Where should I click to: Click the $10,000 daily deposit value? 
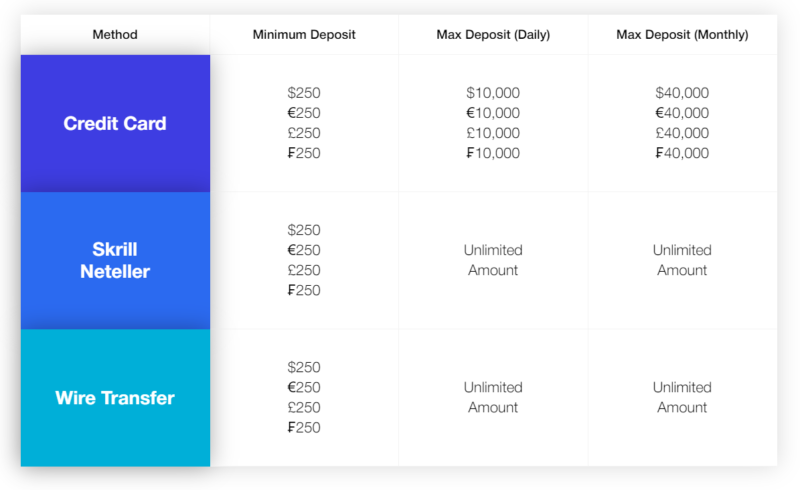click(x=493, y=93)
